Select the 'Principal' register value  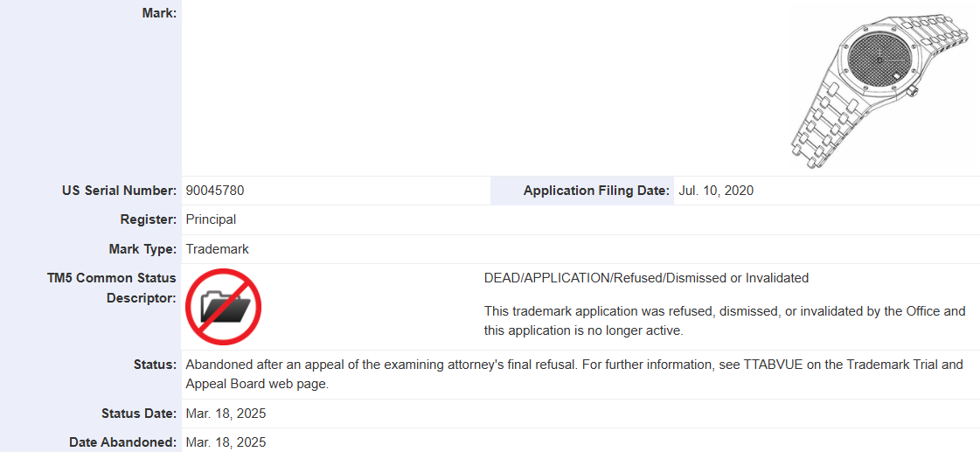click(x=211, y=220)
